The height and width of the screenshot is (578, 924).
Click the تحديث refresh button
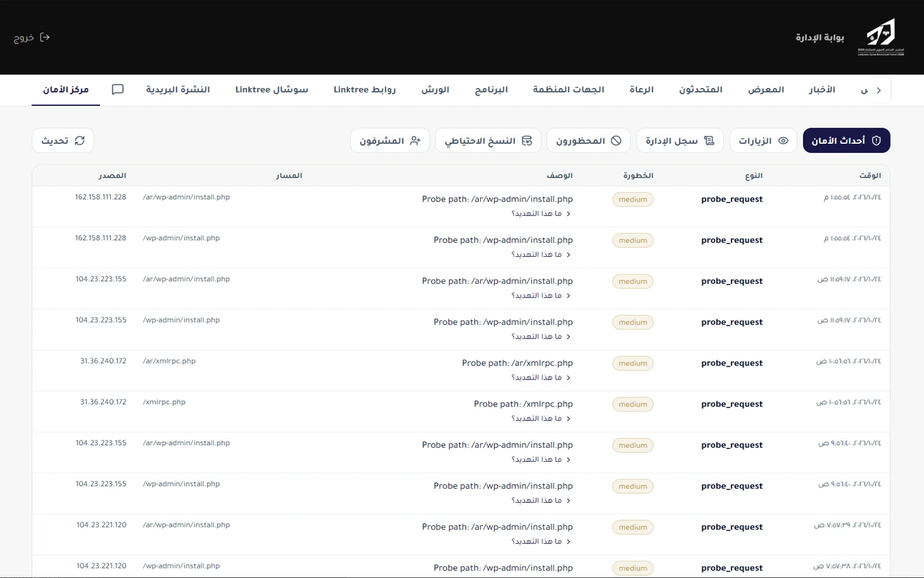[x=63, y=141]
